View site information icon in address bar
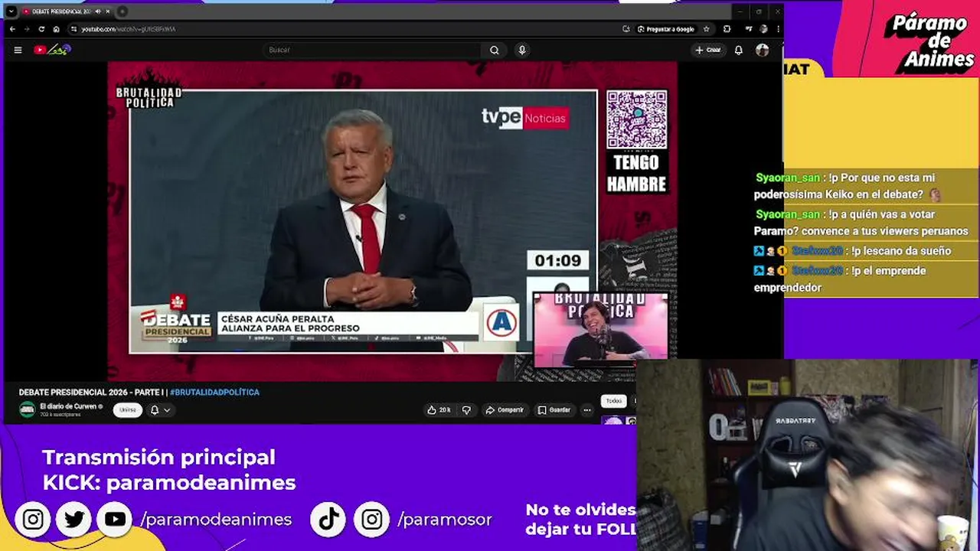 [73, 29]
